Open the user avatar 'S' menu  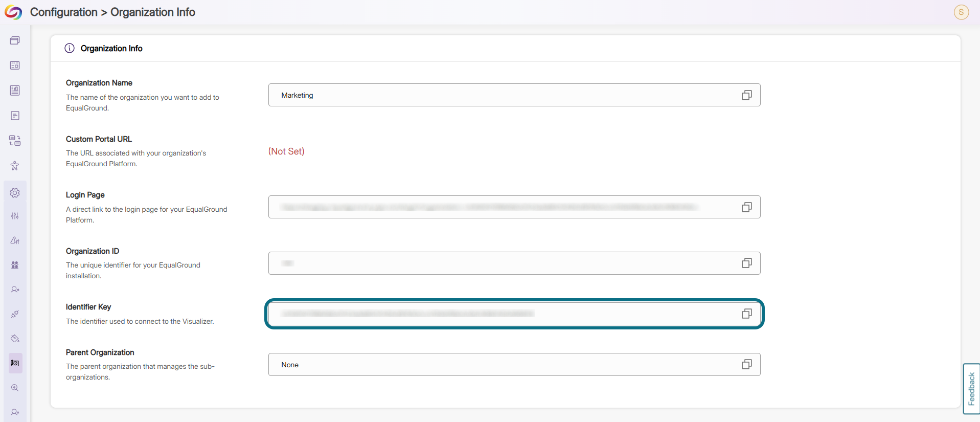click(x=961, y=12)
